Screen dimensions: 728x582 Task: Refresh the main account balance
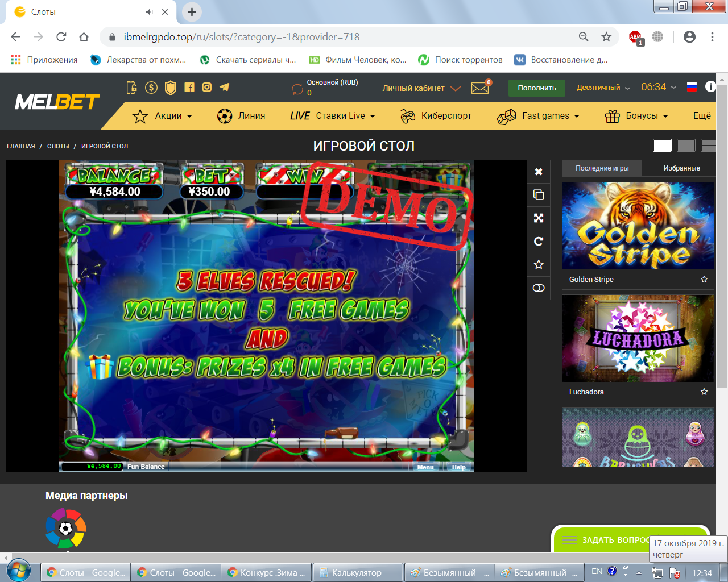[297, 89]
